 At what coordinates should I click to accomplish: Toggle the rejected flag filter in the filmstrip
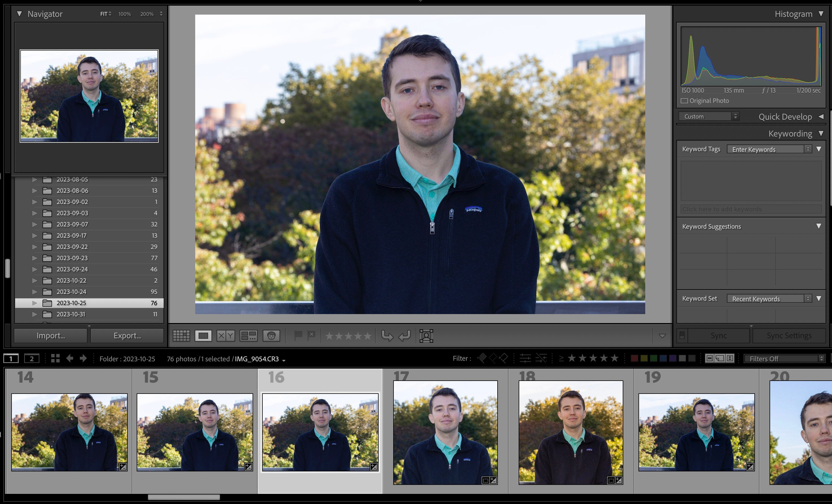(504, 358)
